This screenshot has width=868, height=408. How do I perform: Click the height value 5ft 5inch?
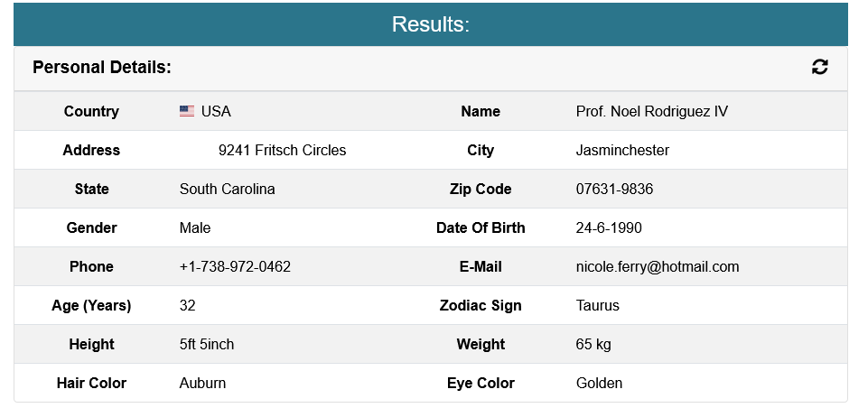click(x=207, y=344)
